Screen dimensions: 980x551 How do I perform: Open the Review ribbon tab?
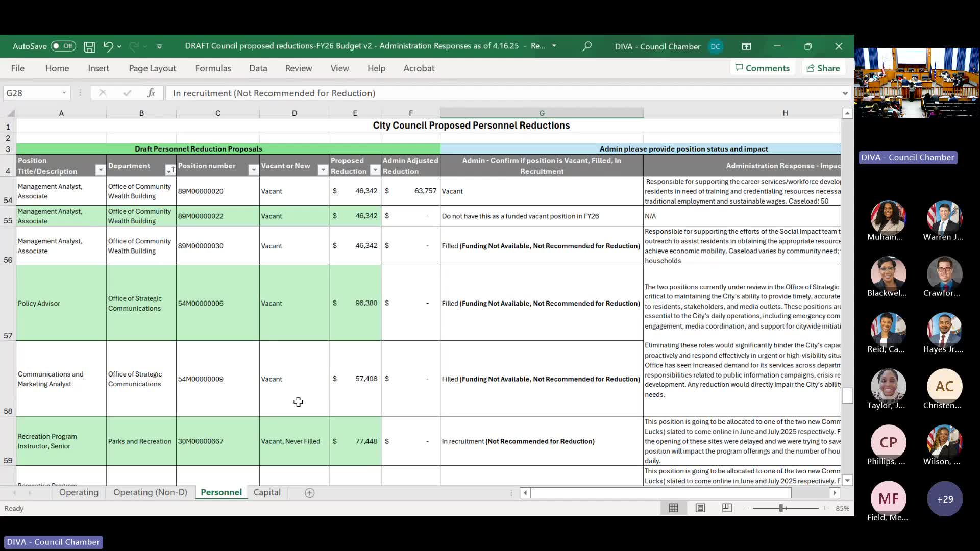pyautogui.click(x=299, y=68)
